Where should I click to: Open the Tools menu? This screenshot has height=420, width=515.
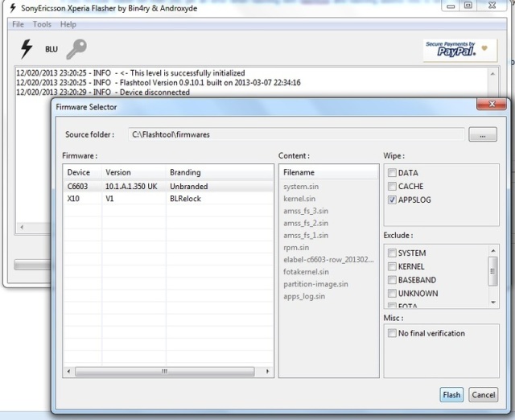click(x=42, y=24)
